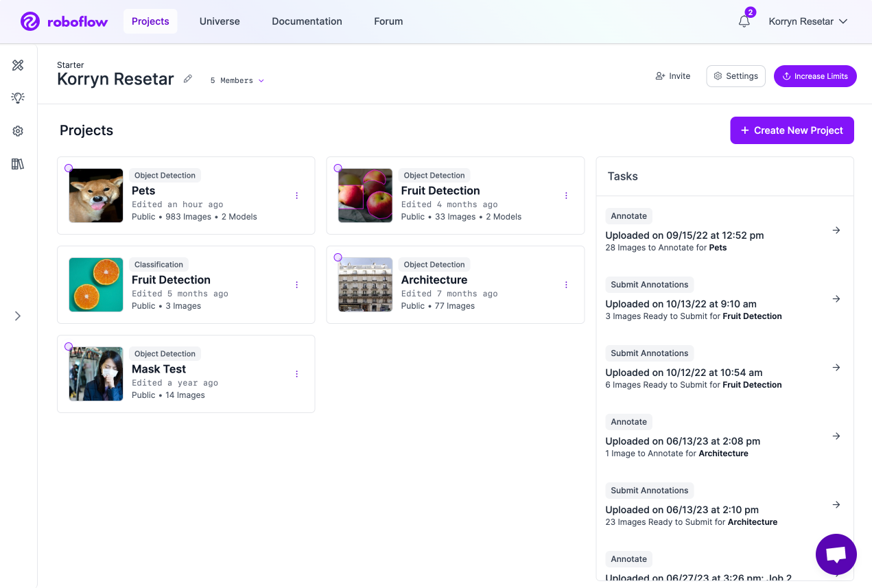Select the Architecture project circle marker
The image size is (872, 588).
pos(338,257)
